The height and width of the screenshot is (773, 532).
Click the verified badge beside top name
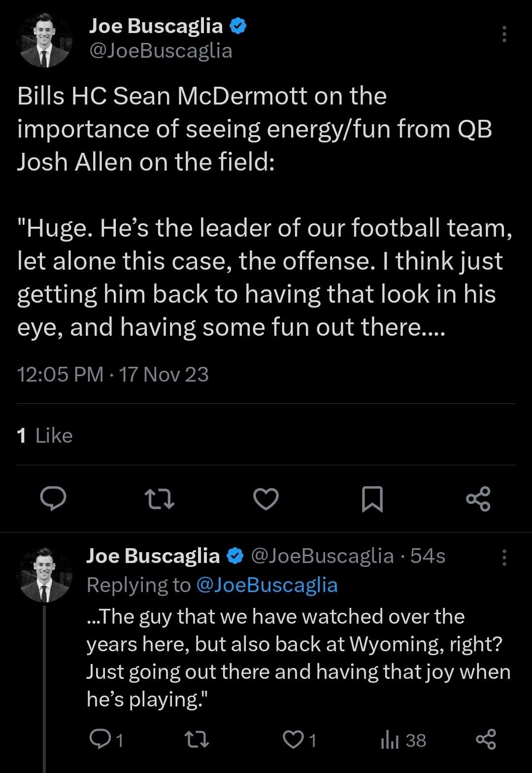click(238, 26)
